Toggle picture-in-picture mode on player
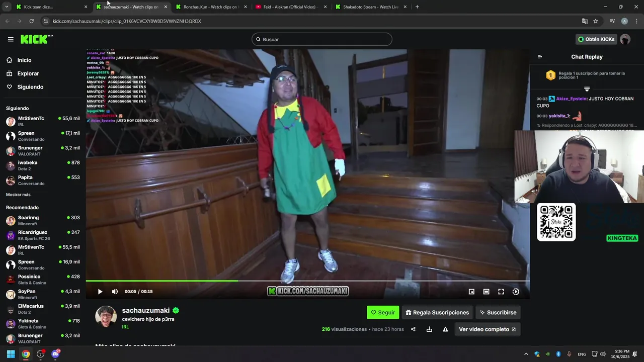Viewport: 644px width, 362px height. (x=471, y=292)
